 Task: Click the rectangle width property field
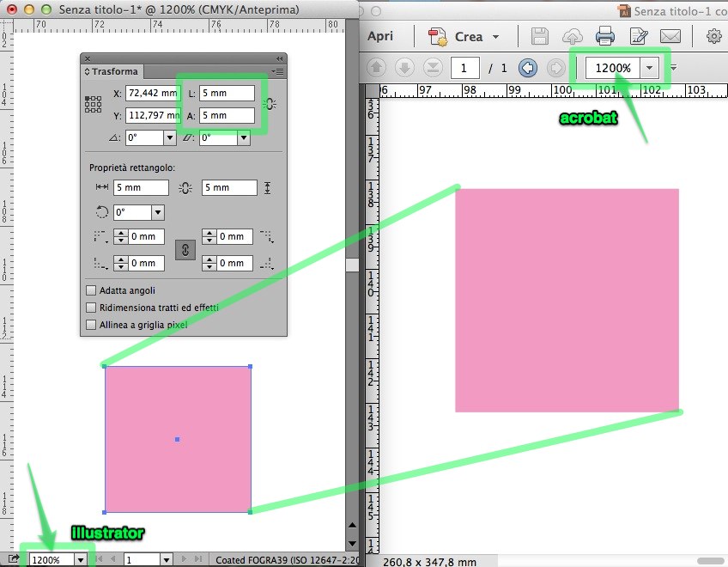pos(141,187)
